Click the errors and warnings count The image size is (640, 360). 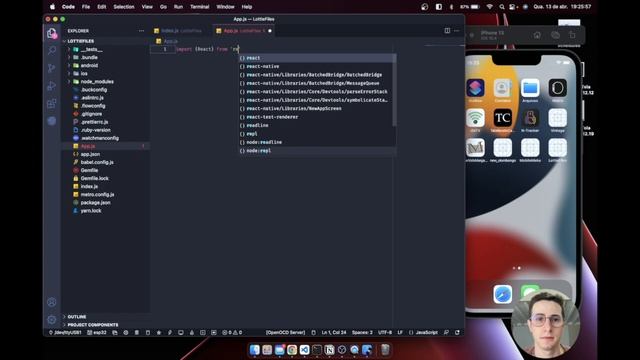(x=232, y=333)
